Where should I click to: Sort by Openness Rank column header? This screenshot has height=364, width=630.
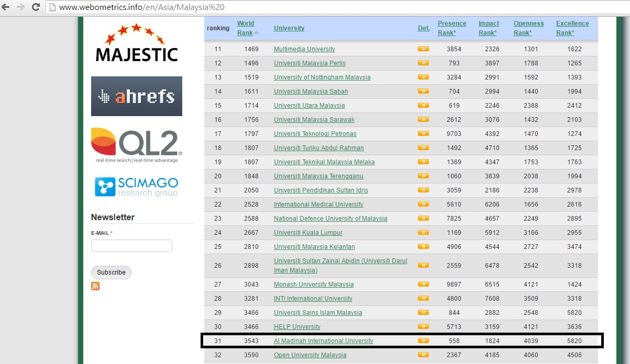point(528,28)
